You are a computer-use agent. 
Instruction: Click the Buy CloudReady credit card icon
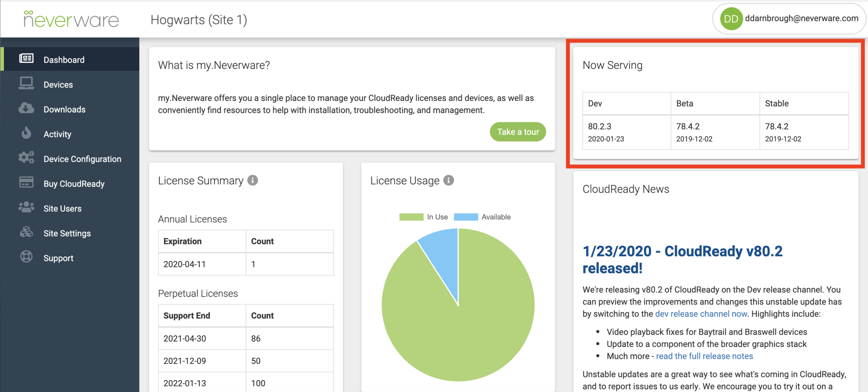click(26, 182)
